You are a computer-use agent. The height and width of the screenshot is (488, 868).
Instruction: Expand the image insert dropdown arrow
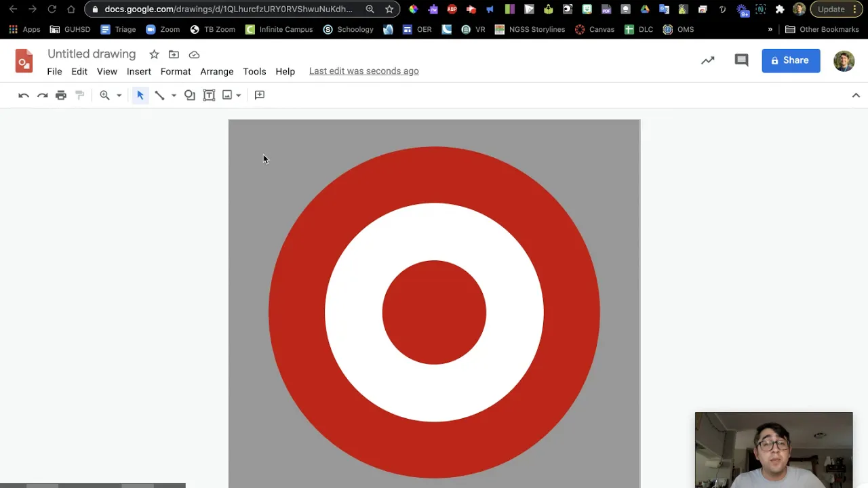238,96
